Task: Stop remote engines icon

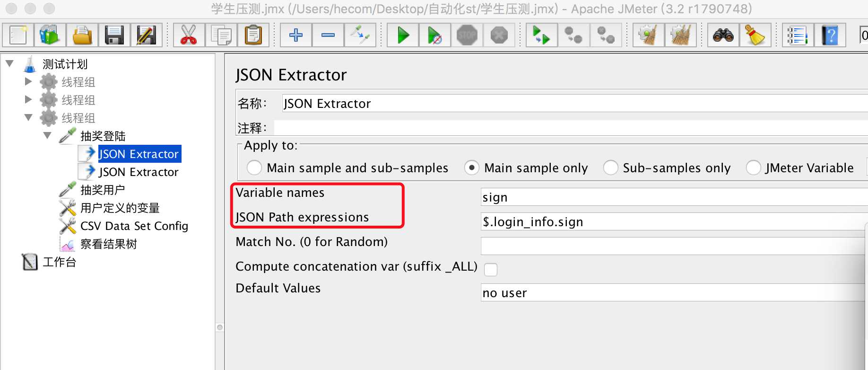Action: (x=574, y=35)
